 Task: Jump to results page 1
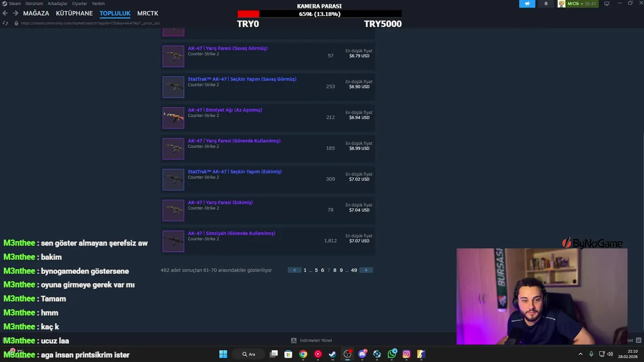tap(305, 270)
